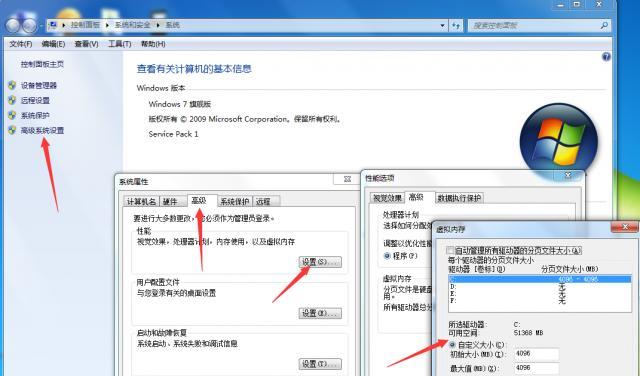Click the search magnifier icon

(604, 25)
